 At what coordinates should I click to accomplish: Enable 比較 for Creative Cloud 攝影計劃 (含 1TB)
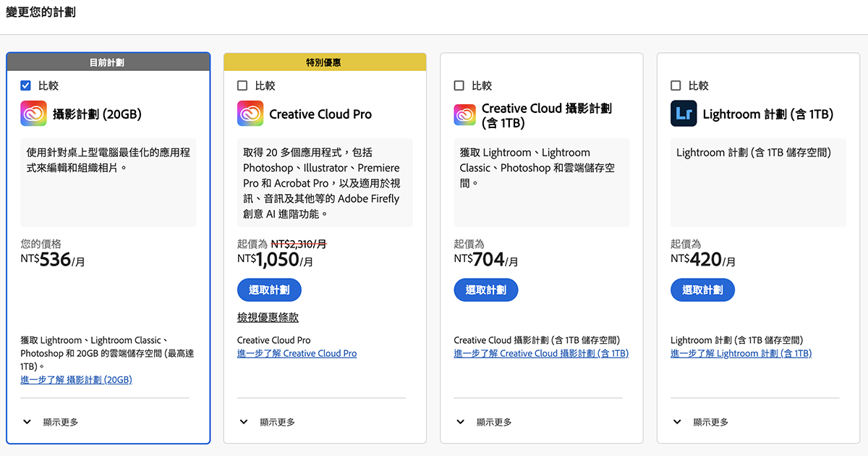point(459,85)
